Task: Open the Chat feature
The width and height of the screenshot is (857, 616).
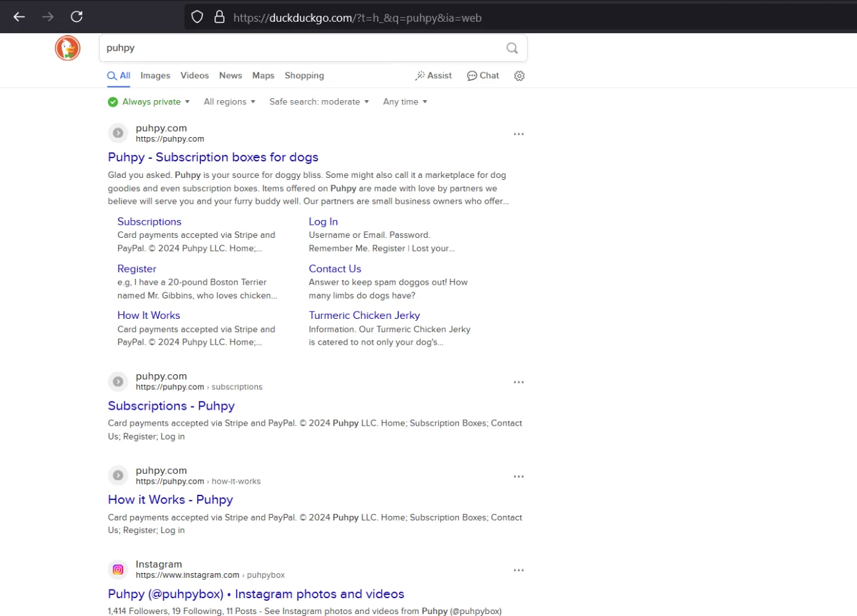Action: click(x=483, y=76)
